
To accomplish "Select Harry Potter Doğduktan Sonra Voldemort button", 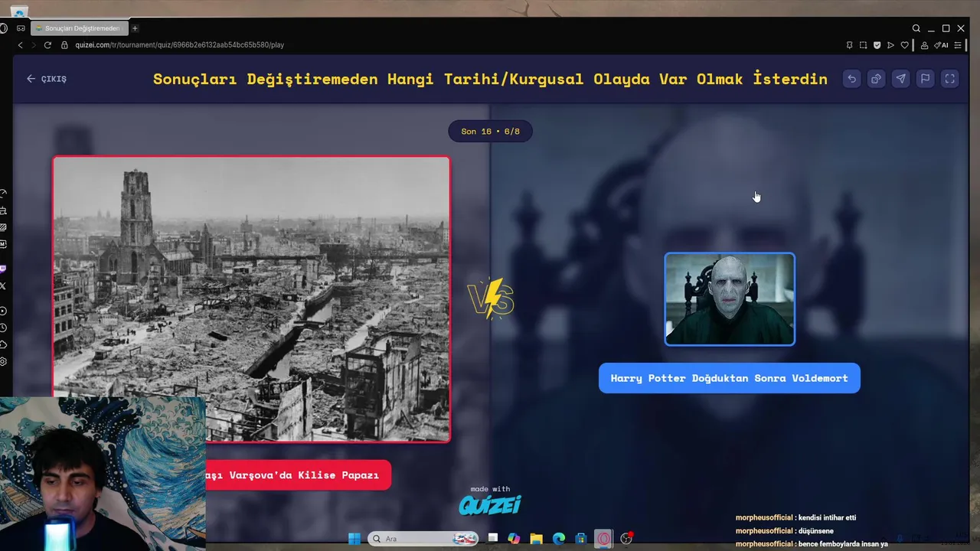I will [x=729, y=378].
